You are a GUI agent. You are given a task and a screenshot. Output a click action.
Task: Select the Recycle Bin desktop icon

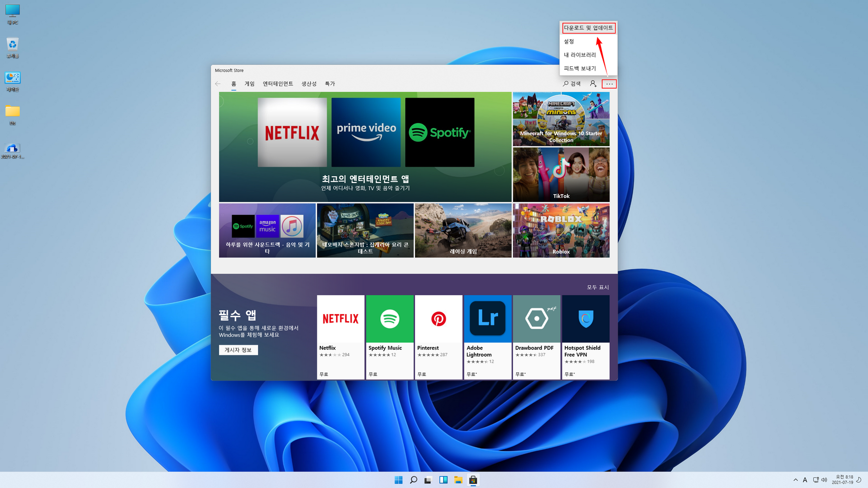[13, 48]
